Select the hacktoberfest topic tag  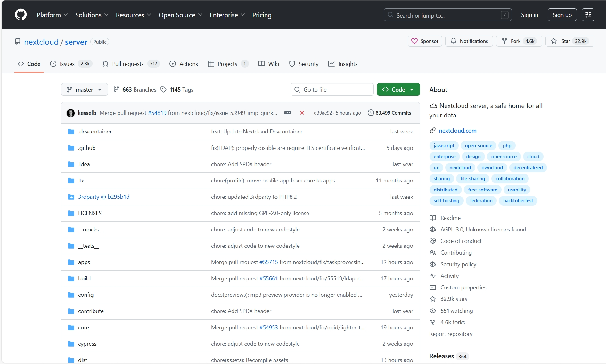pyautogui.click(x=518, y=201)
